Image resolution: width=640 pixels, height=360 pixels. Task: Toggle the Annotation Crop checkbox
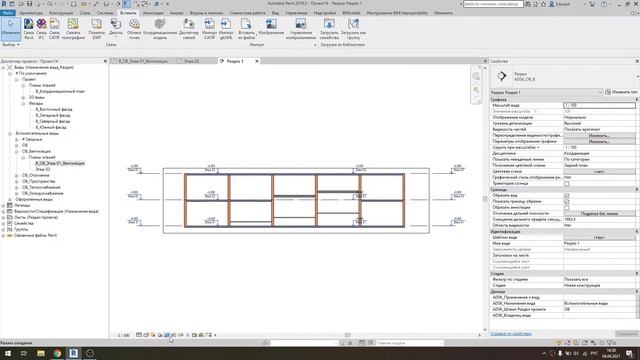(567, 208)
